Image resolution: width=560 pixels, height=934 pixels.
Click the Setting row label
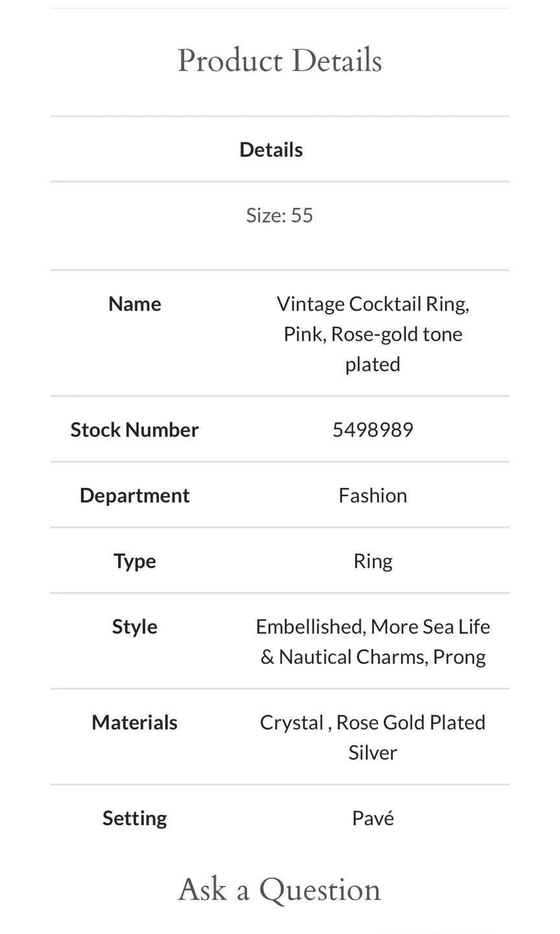(134, 818)
